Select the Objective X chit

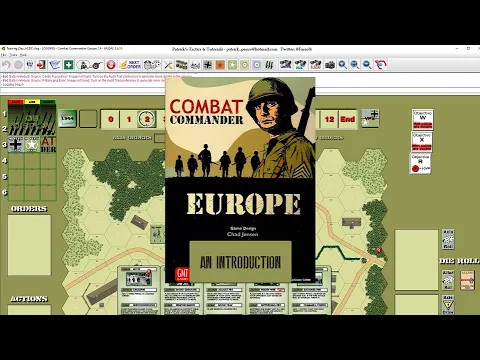(x=422, y=142)
